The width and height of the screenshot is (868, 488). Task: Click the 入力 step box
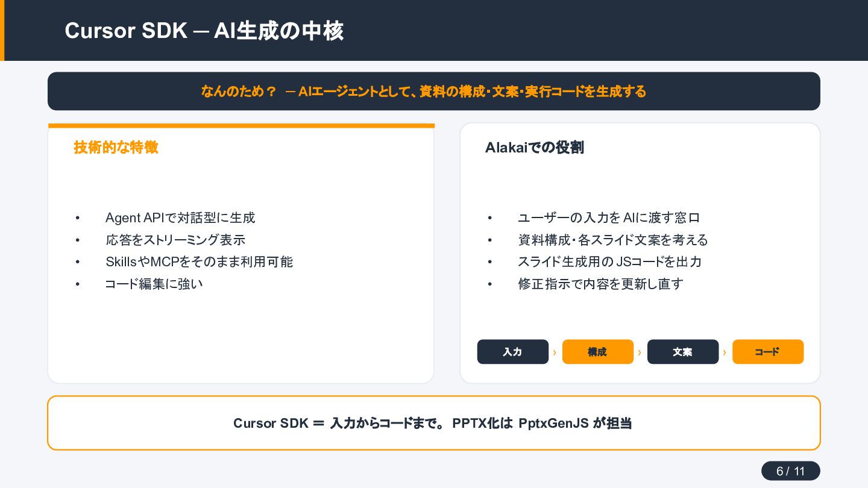pos(513,352)
